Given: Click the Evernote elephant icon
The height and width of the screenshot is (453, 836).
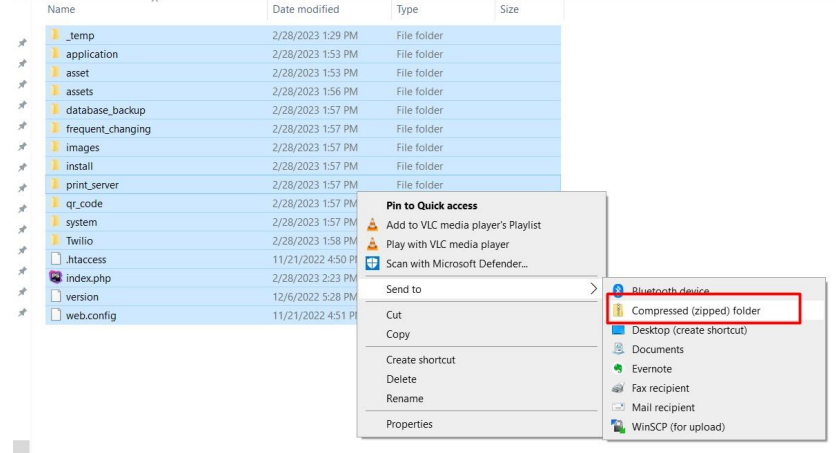Looking at the screenshot, I should pos(618,369).
